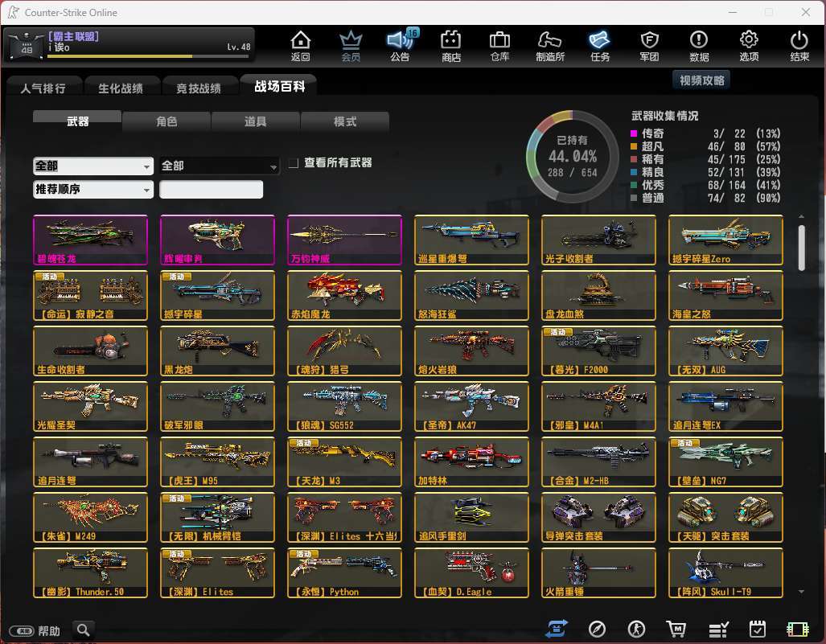Click the blue 精良 color swatch
This screenshot has width=826, height=644.
(x=635, y=172)
